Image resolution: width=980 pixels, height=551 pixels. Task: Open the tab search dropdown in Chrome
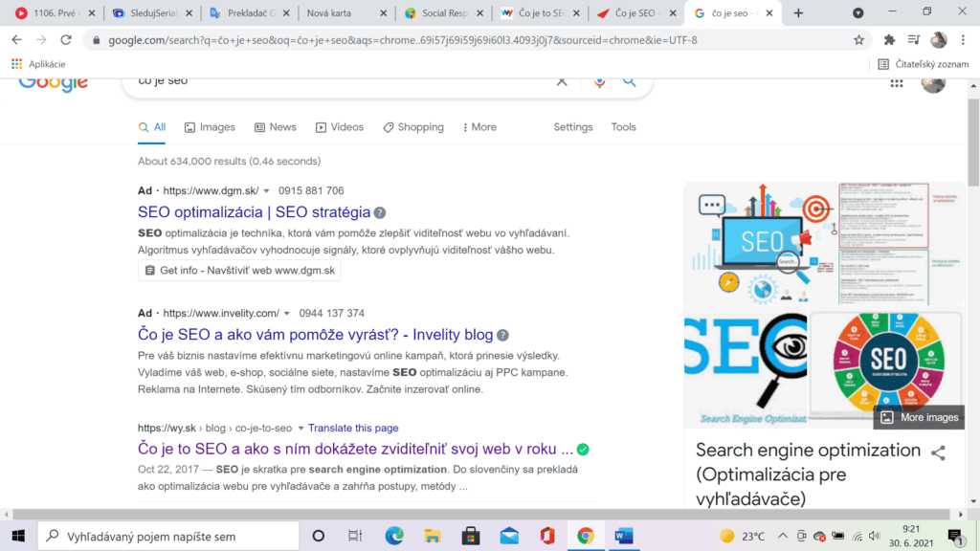coord(858,13)
